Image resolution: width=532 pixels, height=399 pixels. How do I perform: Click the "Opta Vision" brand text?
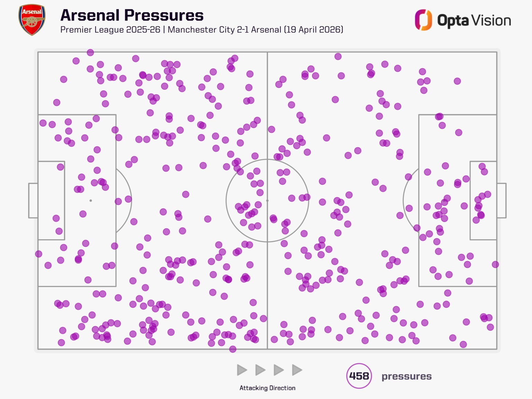click(474, 20)
